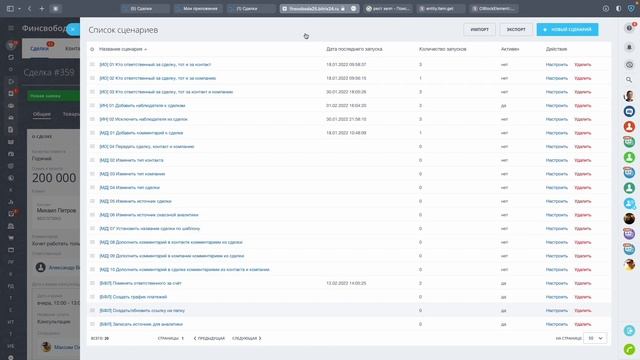Expand dropdown arrow next to browser sidebar icon
Screen dimensions: 640x360
tap(19, 9)
